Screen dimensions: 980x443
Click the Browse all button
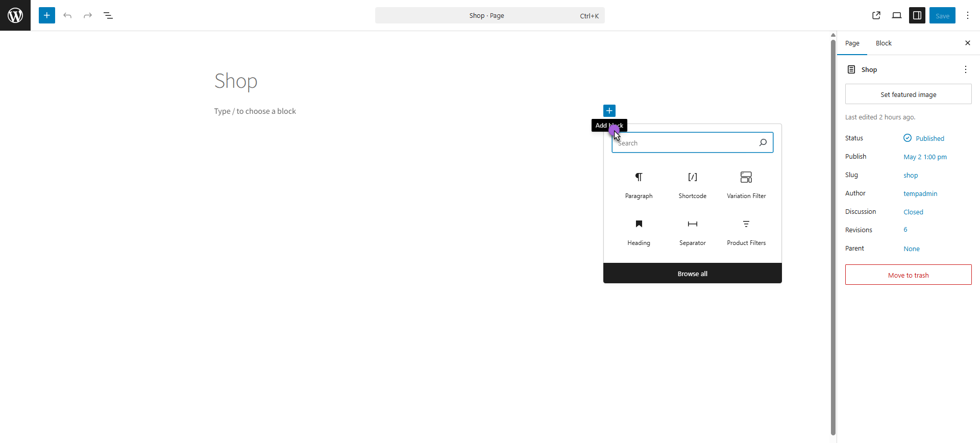(692, 274)
